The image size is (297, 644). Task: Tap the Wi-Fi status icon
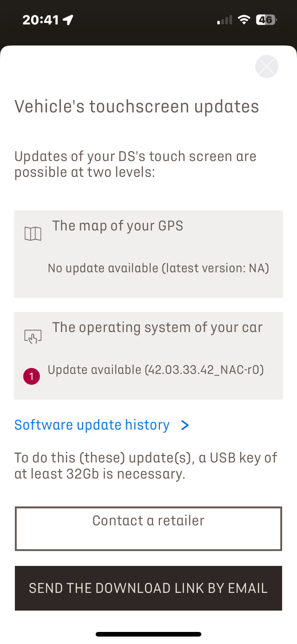(x=244, y=19)
